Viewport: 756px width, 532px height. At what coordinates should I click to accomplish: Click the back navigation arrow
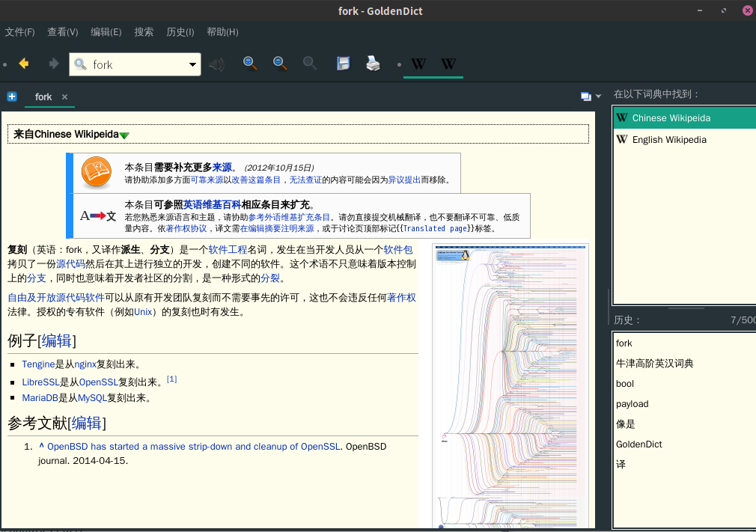point(24,64)
